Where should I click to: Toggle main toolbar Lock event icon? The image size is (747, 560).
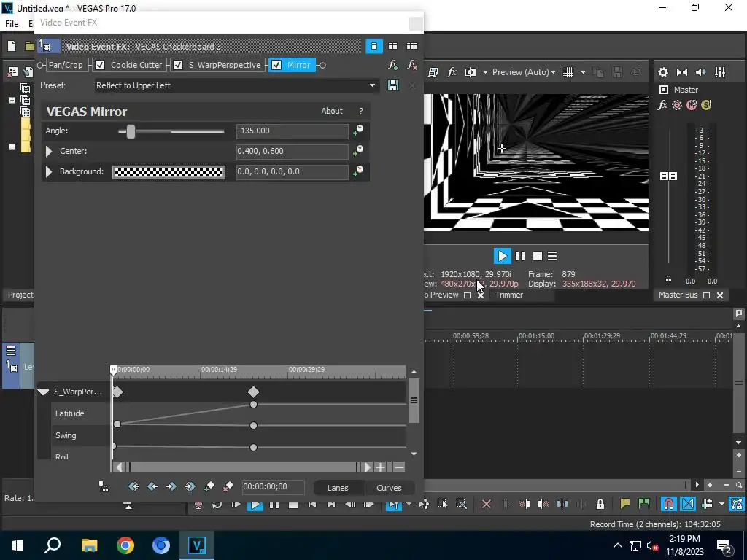click(x=600, y=504)
